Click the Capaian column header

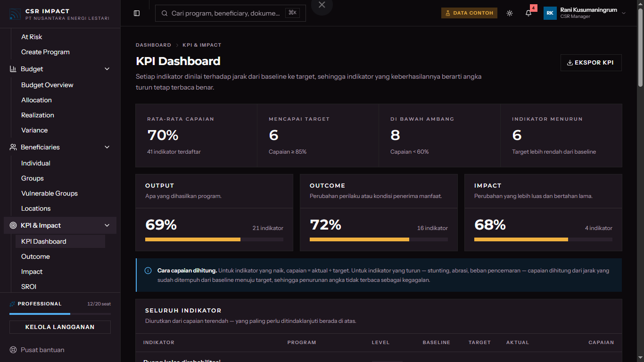601,343
